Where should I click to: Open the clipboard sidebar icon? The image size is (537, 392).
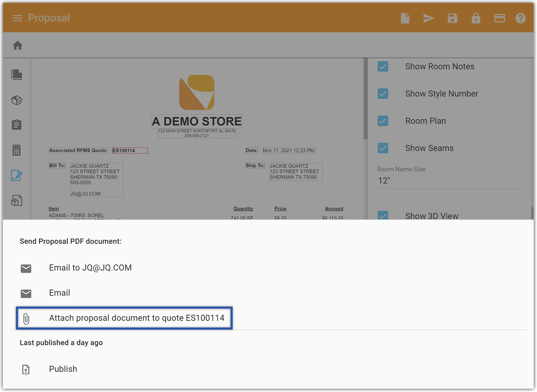17,125
